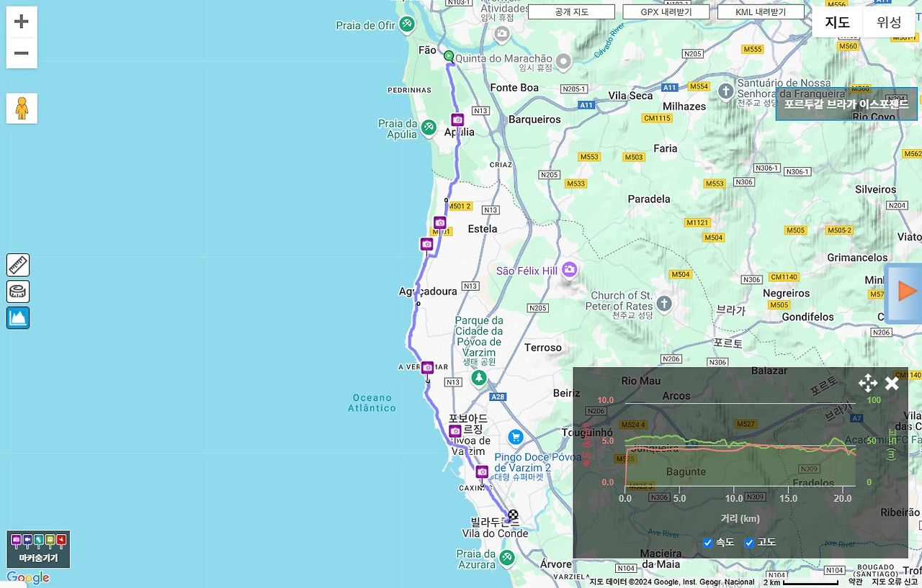This screenshot has height=588, width=922.
Task: Click the orange play arrow
Action: click(x=906, y=291)
